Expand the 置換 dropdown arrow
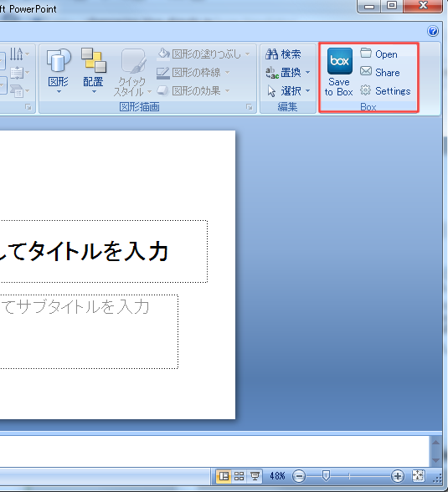Screen dimensions: 448x492 click(307, 73)
